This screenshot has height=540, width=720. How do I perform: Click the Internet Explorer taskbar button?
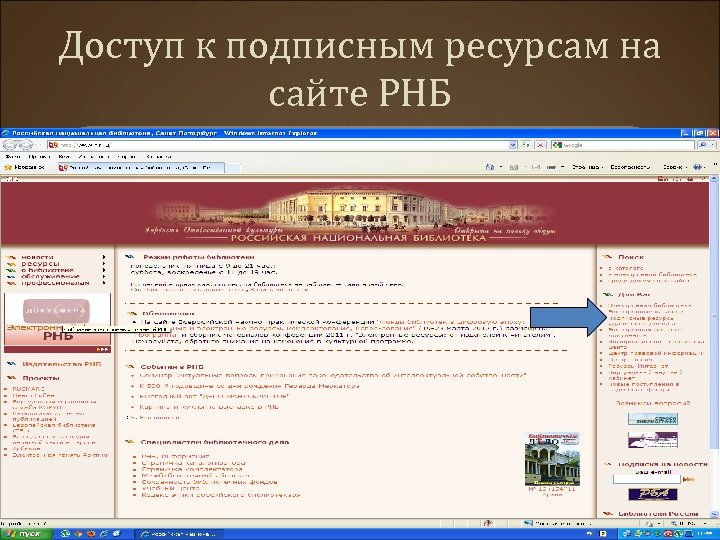tap(179, 534)
